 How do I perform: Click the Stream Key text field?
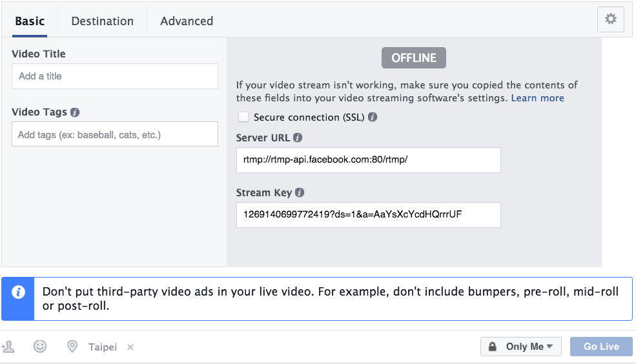click(368, 215)
